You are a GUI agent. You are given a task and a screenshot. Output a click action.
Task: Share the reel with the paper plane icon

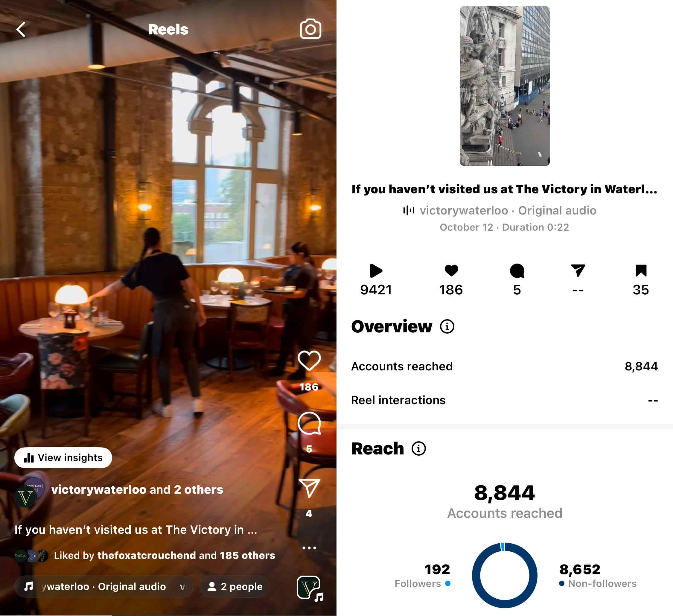click(x=310, y=488)
